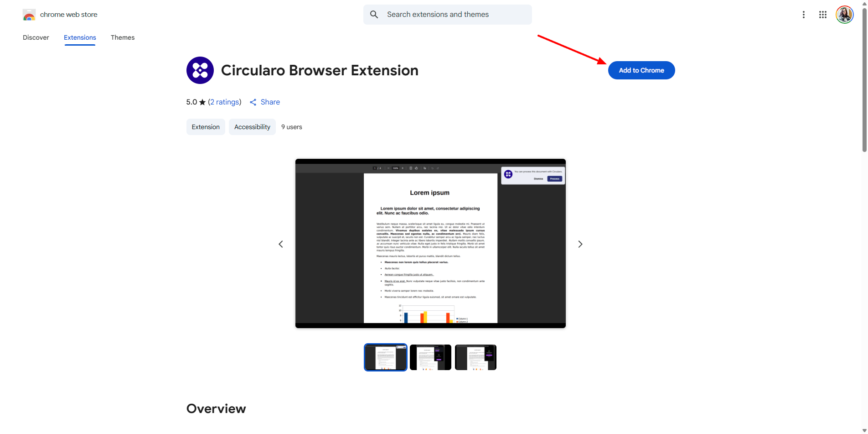Click the profile avatar picture
This screenshot has width=868, height=434.
(x=844, y=14)
